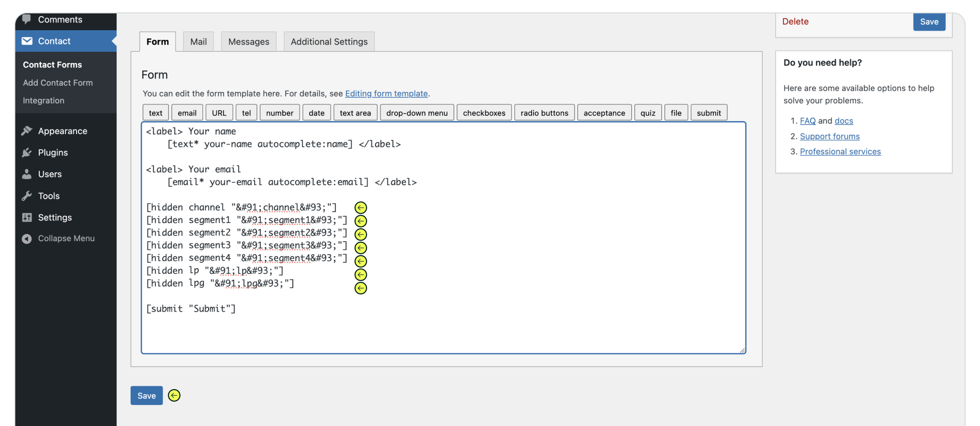Click the '[hidden segment3' template line
The width and height of the screenshot is (980, 426).
click(247, 246)
